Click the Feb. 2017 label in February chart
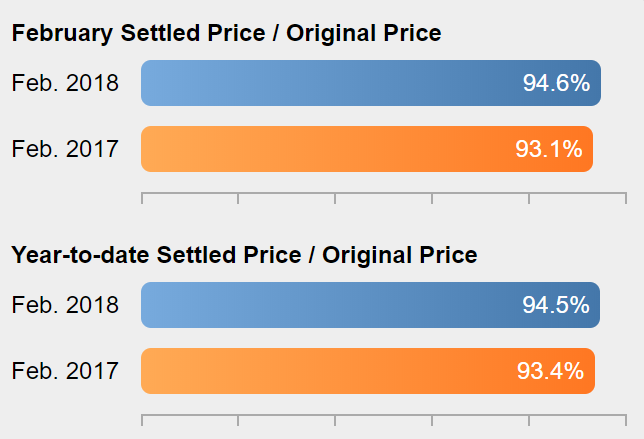Screen dimensions: 644x439 tap(65, 149)
